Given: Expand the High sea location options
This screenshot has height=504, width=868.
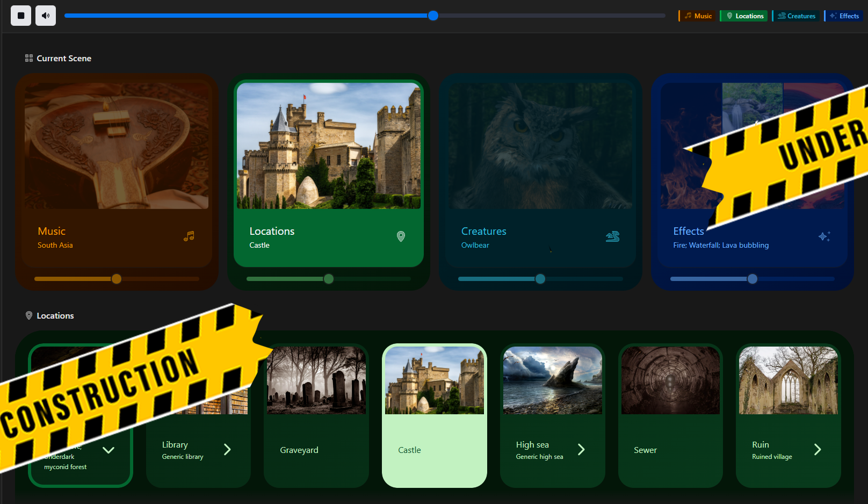Looking at the screenshot, I should pos(581,450).
